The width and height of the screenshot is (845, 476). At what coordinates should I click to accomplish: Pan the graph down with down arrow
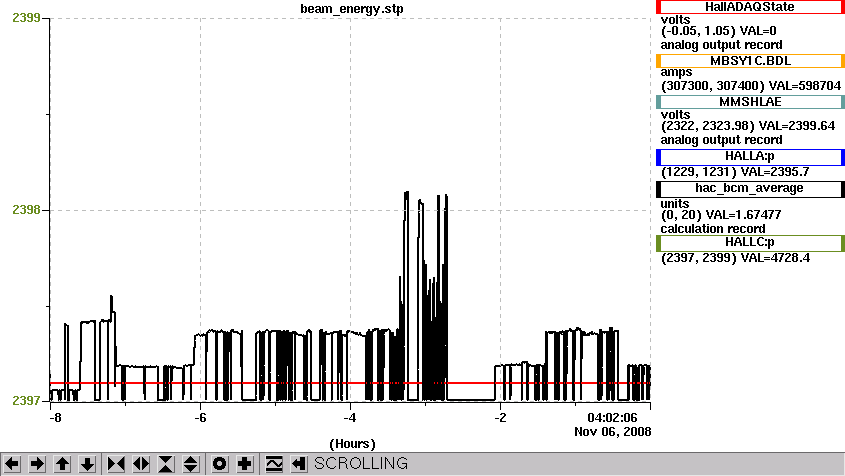pos(88,464)
